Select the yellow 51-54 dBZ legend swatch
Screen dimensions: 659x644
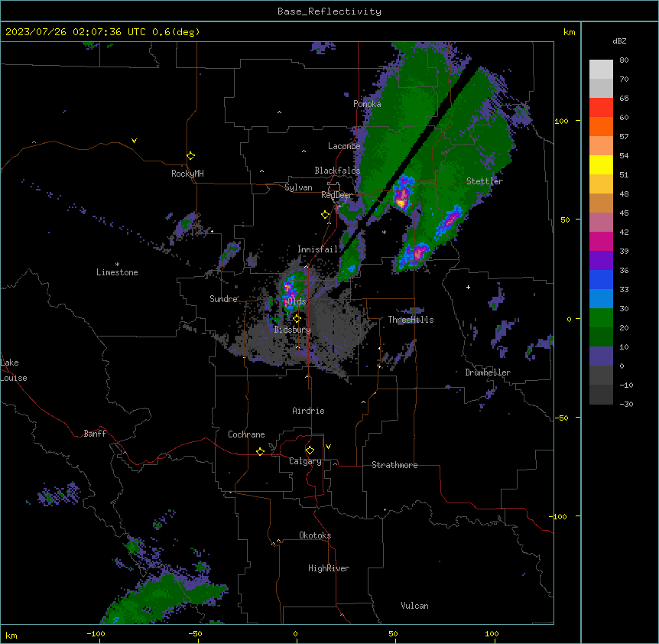pyautogui.click(x=601, y=164)
